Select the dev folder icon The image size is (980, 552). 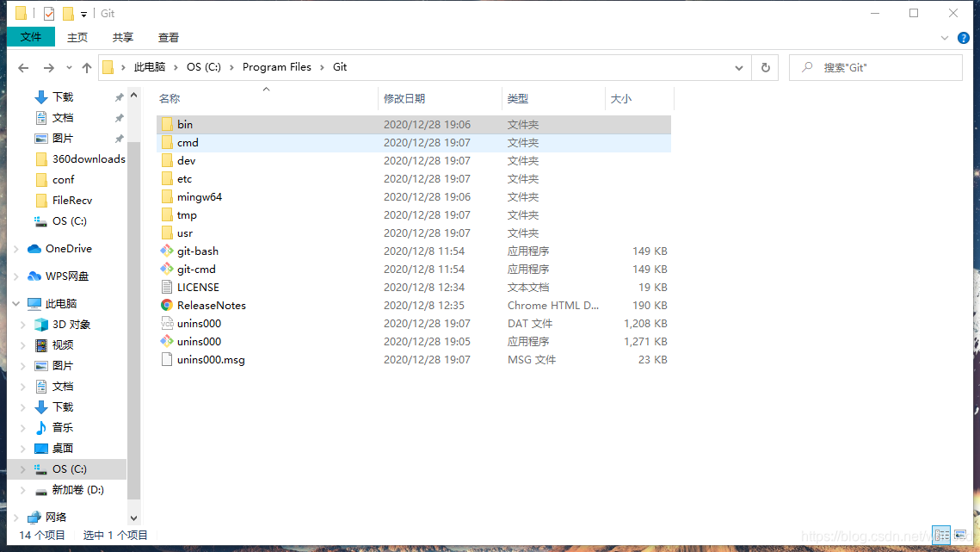click(x=167, y=160)
